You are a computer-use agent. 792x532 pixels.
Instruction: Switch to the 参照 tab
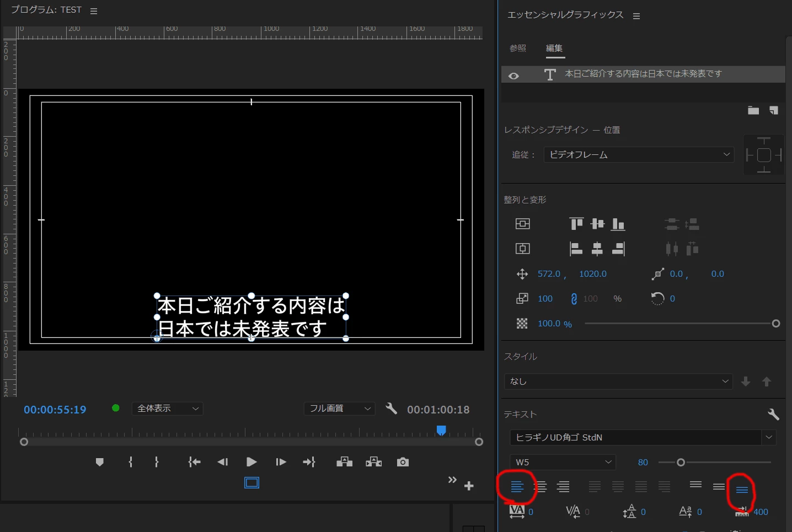[x=518, y=49]
